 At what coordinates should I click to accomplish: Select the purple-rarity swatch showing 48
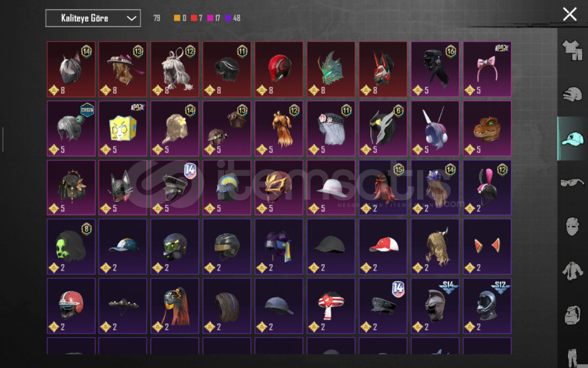pyautogui.click(x=233, y=18)
